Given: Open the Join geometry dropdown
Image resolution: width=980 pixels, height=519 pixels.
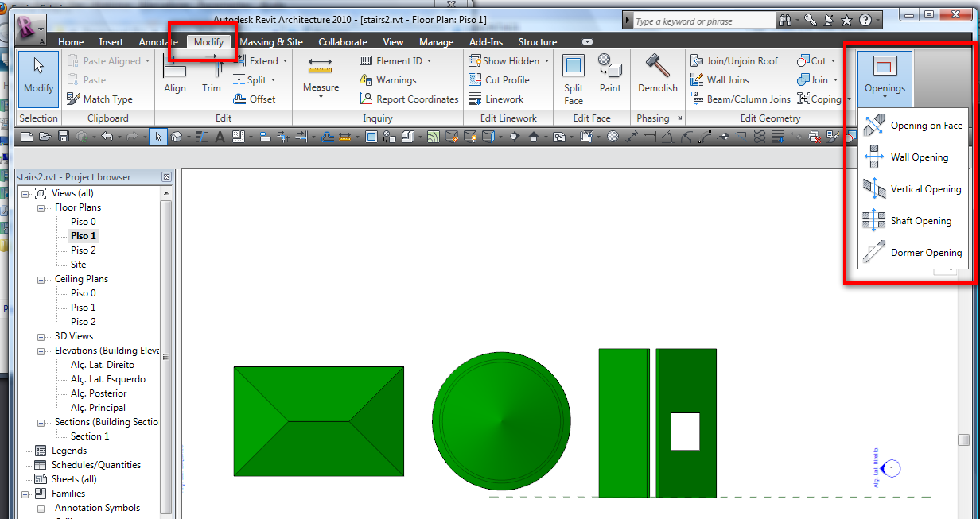Looking at the screenshot, I should pyautogui.click(x=835, y=80).
